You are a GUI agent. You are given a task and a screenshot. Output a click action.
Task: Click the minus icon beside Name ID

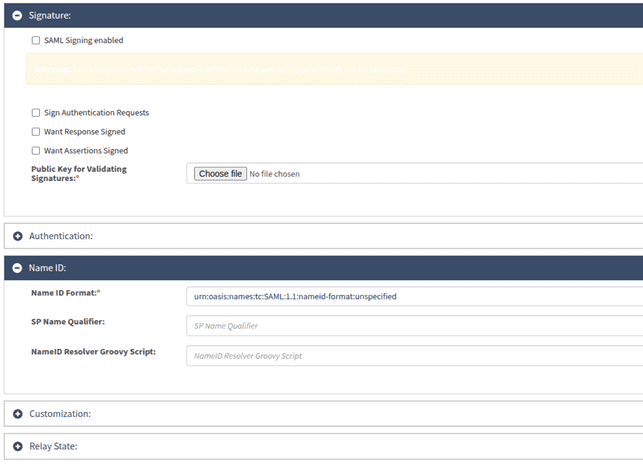18,268
